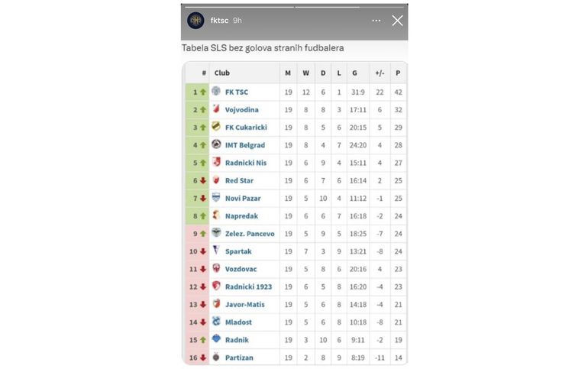
Task: Click the FK Cukaricki club crest icon
Action: [216, 126]
